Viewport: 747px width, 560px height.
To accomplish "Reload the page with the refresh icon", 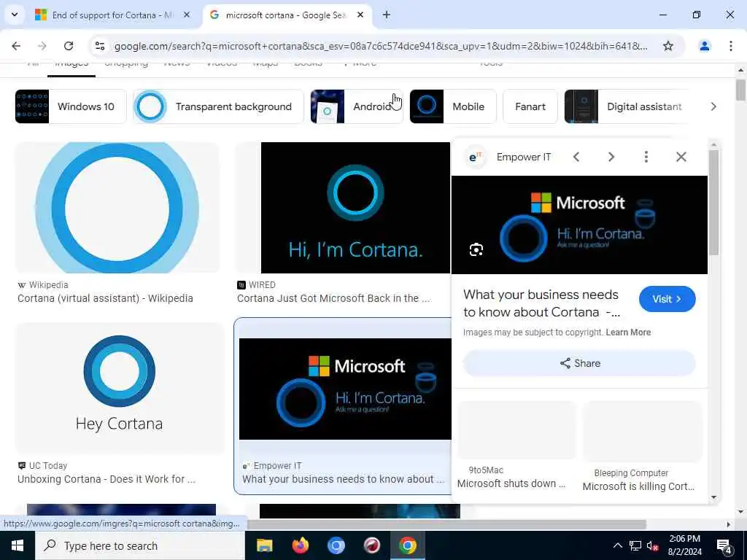I will [x=69, y=46].
